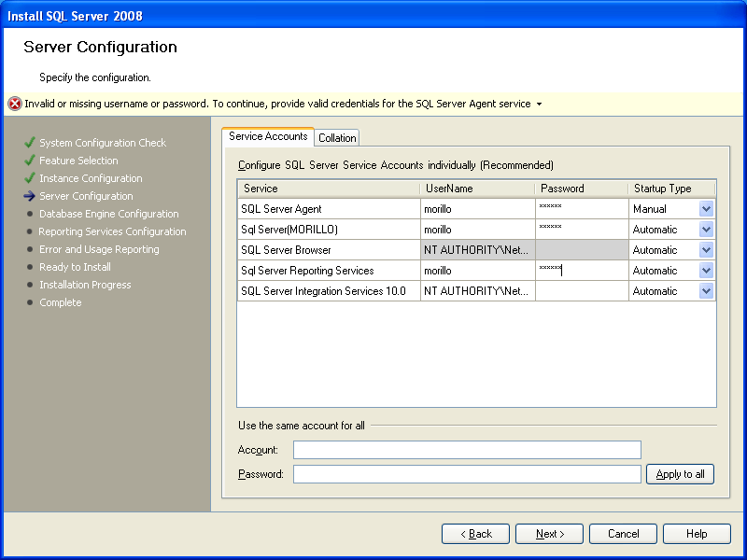The height and width of the screenshot is (560, 747).
Task: Click the Feature Selection step
Action: coord(78,160)
